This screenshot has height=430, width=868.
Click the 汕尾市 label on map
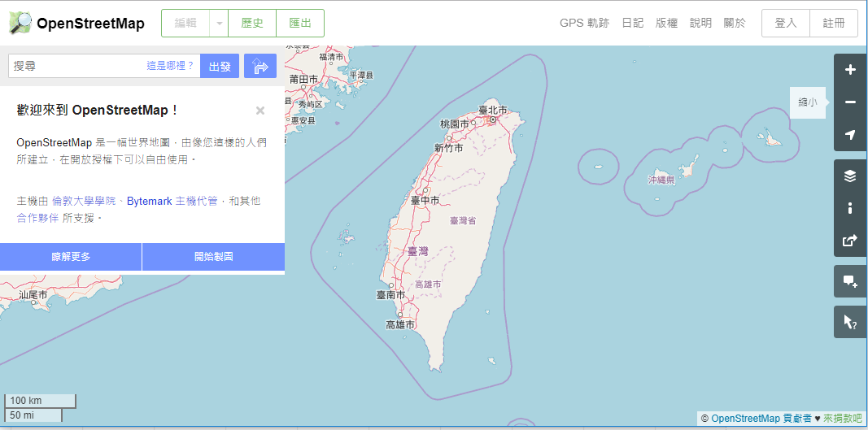coord(33,294)
